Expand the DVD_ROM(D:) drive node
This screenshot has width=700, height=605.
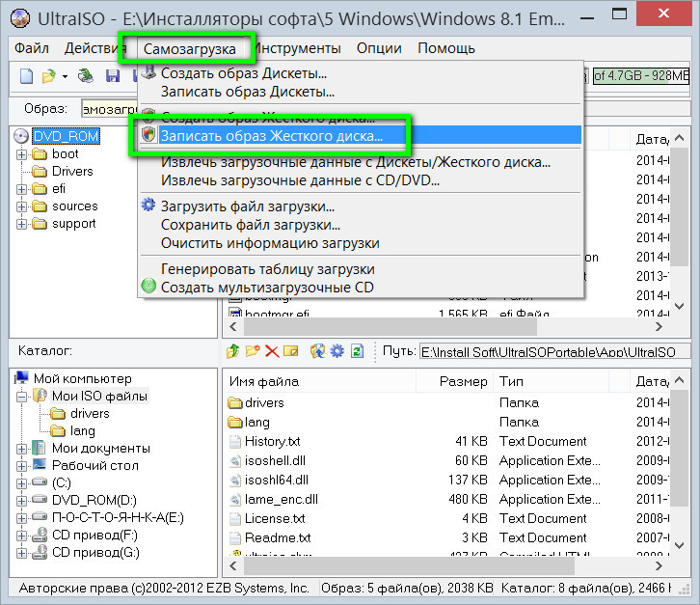(x=21, y=501)
